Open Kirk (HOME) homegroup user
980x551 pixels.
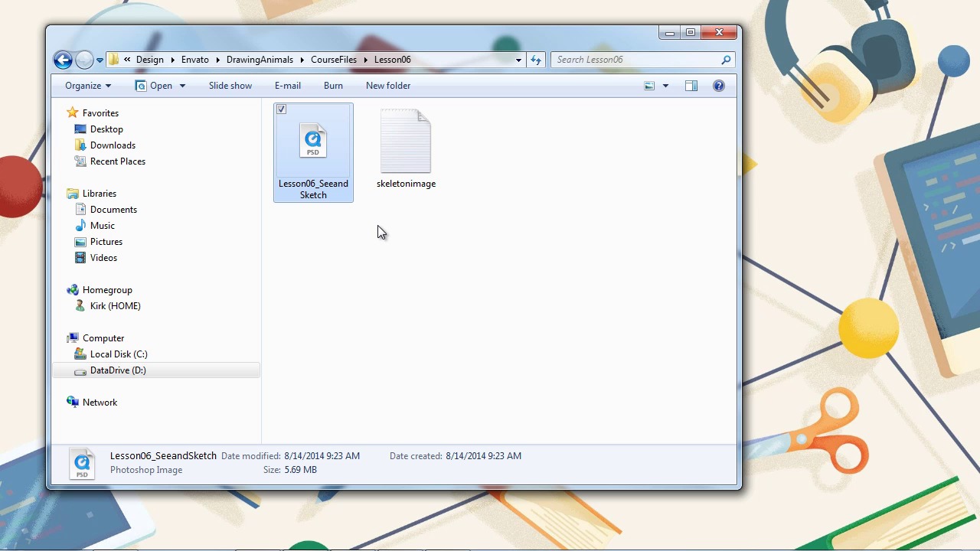115,306
